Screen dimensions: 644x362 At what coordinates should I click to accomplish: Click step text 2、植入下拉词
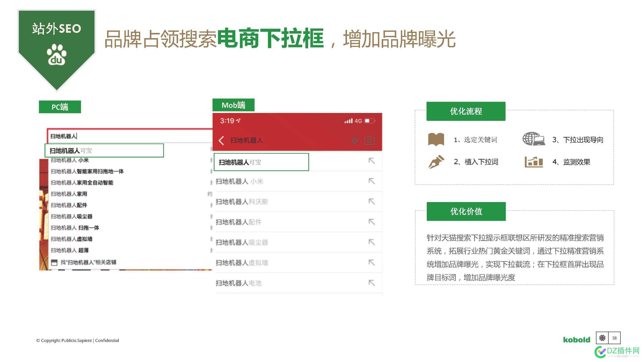[476, 162]
